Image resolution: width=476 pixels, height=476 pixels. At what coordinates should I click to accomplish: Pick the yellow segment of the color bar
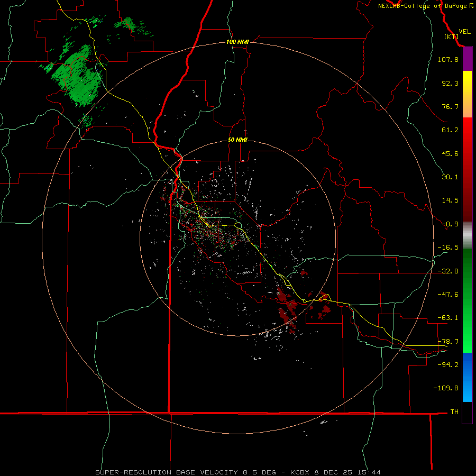click(467, 82)
